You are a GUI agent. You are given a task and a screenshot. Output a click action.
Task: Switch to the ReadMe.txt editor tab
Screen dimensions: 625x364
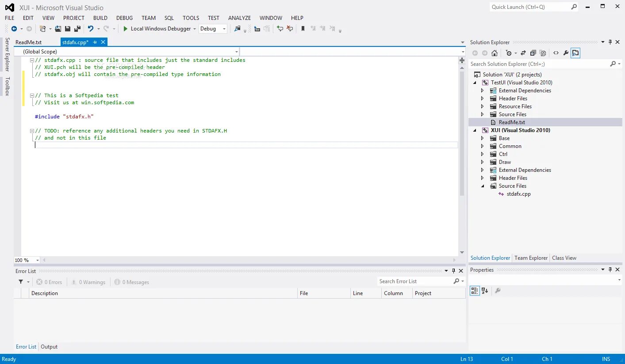point(28,42)
